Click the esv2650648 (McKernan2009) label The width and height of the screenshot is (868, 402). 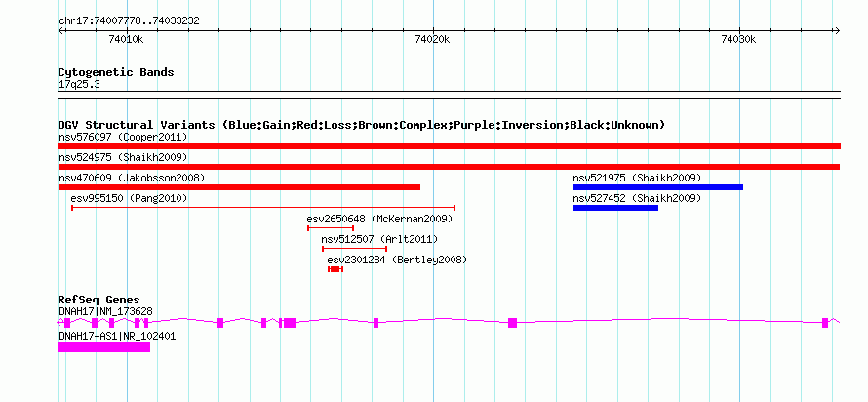tap(379, 219)
